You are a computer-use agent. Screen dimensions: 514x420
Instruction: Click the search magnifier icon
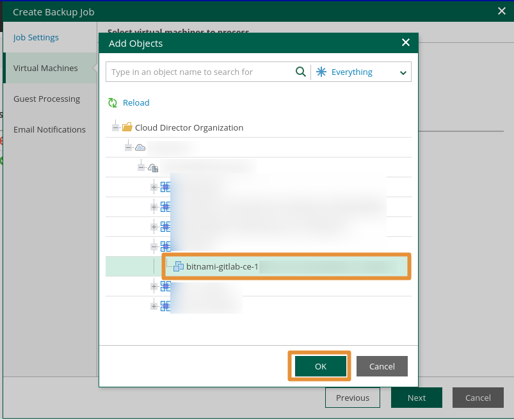(x=301, y=72)
